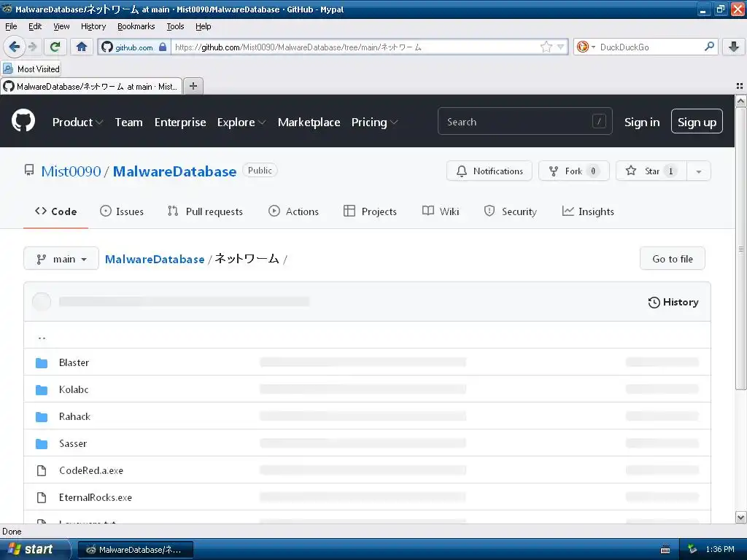Click the GitHub search input field
This screenshot has height=560, width=747.
(x=525, y=122)
